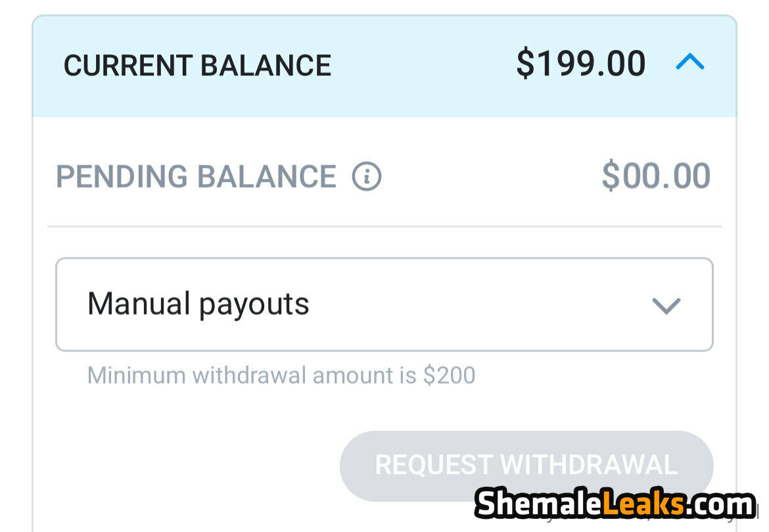Click the word 'PENDING' in balance row
This screenshot has height=532, width=769.
122,177
